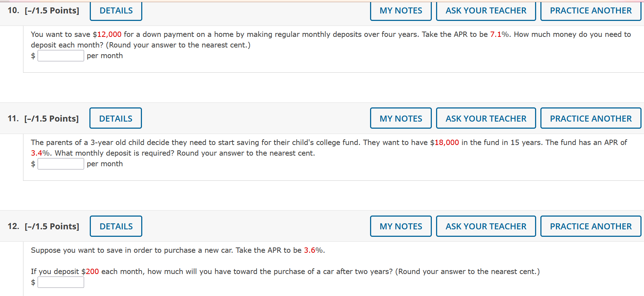644x296 pixels.
Task: Click DETAILS for question 12
Action: coord(116,226)
